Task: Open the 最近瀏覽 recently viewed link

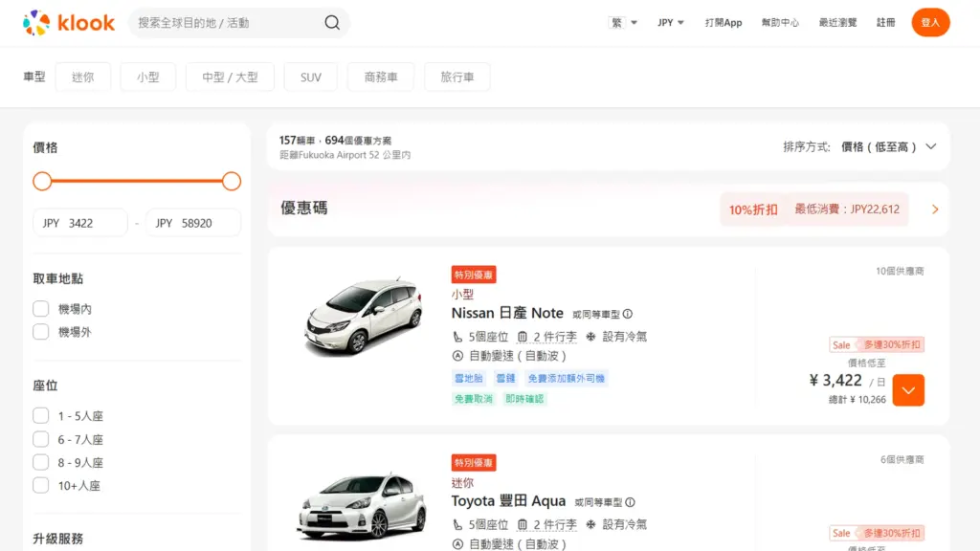Action: [837, 23]
